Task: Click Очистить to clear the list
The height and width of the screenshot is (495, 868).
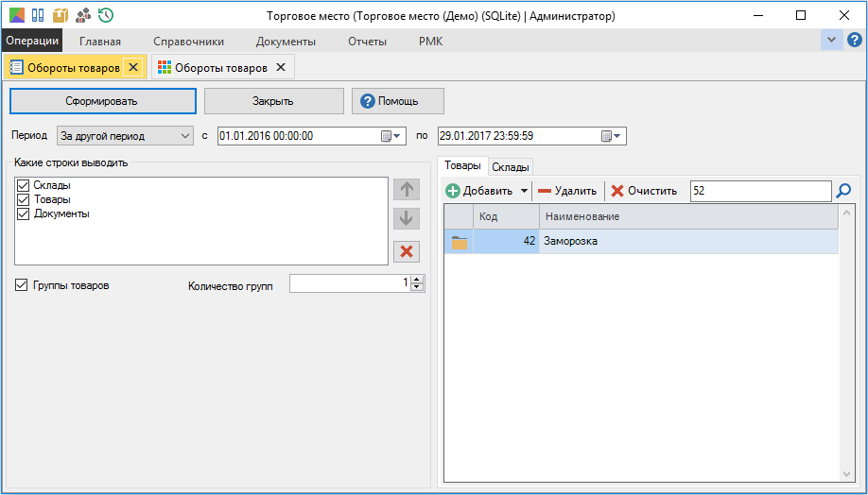Action: (x=644, y=191)
